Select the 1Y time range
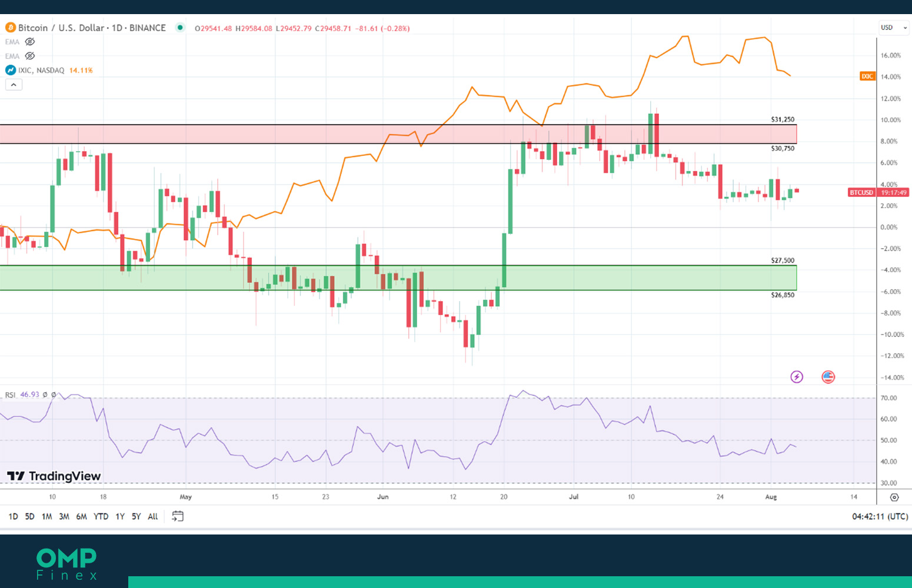This screenshot has width=912, height=588. (x=120, y=517)
